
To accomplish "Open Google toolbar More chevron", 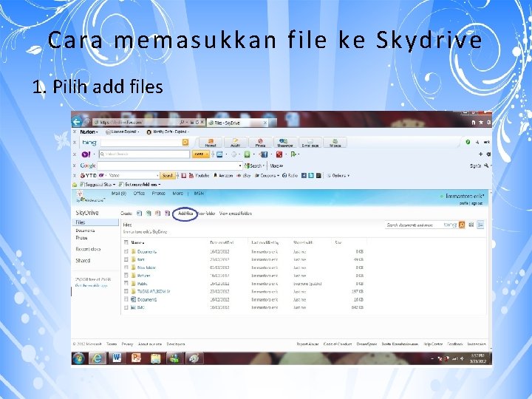I will pos(276,166).
